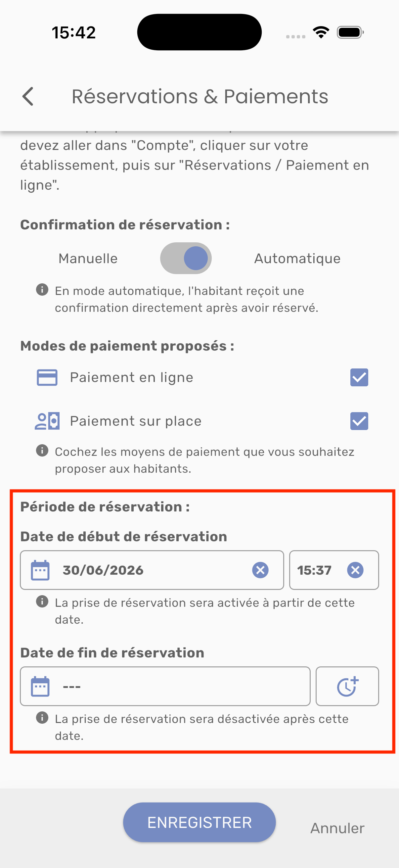Open the empty end date field
This screenshot has height=868, width=399.
point(165,686)
